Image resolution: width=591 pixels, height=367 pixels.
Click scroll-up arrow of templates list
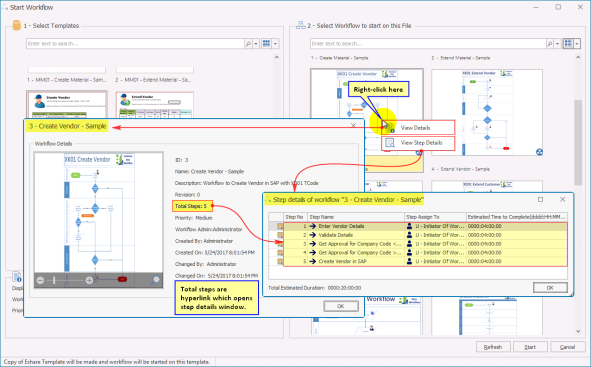click(277, 57)
